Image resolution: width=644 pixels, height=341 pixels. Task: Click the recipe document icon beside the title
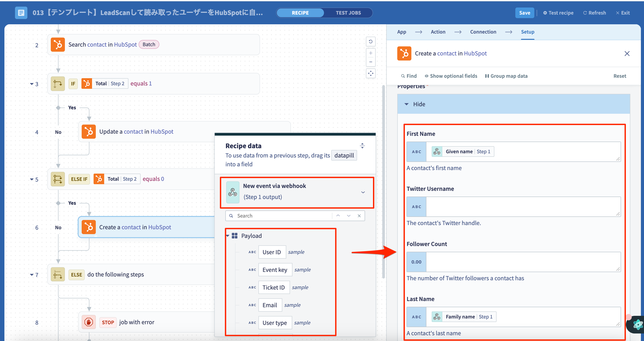click(21, 13)
